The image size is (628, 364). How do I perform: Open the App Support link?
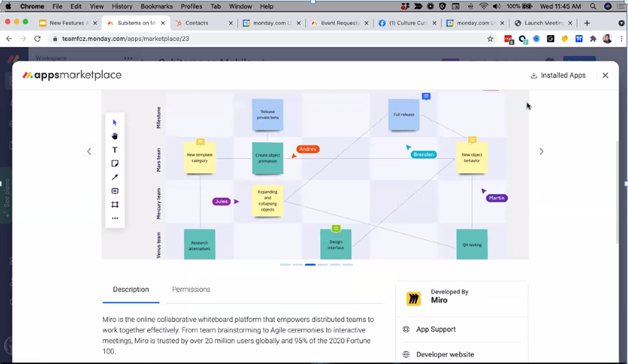(436, 330)
